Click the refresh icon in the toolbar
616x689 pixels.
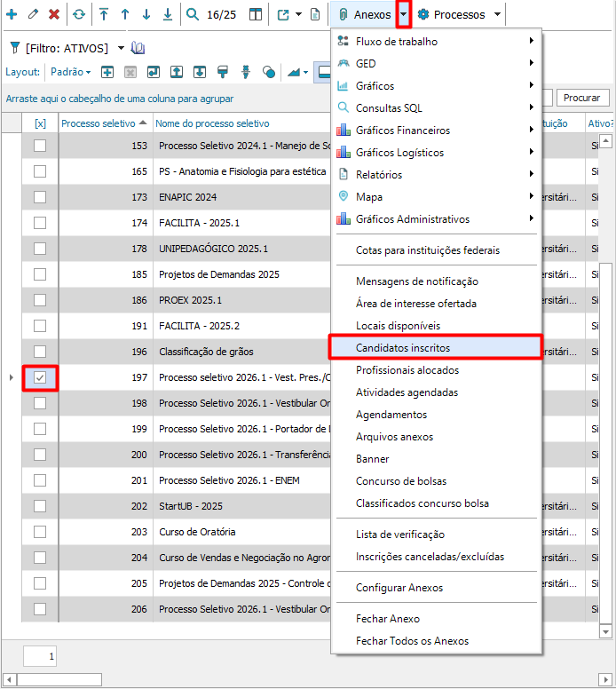pyautogui.click(x=79, y=15)
